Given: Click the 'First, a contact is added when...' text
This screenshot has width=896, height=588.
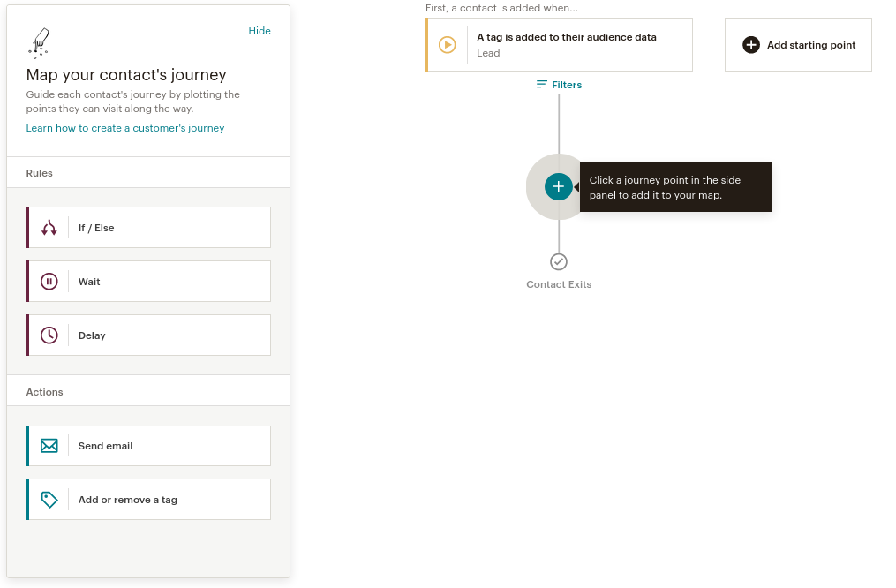Looking at the screenshot, I should 501,8.
